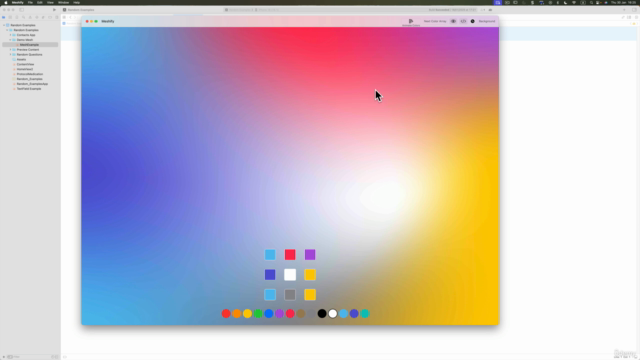Pick the brown circle in the palette row
The width and height of the screenshot is (640, 360).
tap(301, 313)
